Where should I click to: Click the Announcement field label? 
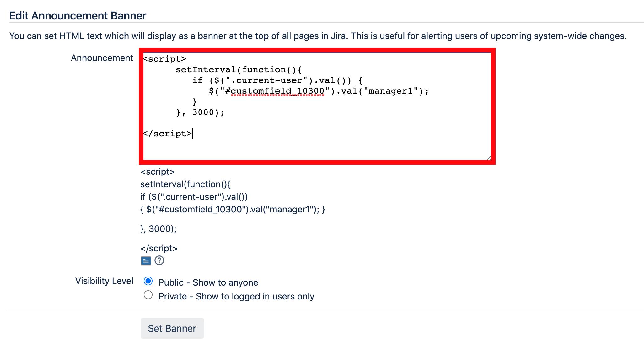point(102,58)
